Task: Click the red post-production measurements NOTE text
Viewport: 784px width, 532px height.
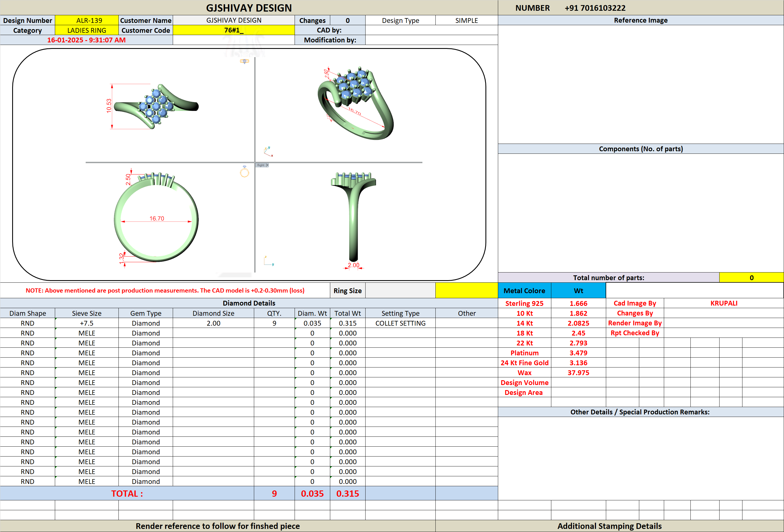Action: [165, 291]
